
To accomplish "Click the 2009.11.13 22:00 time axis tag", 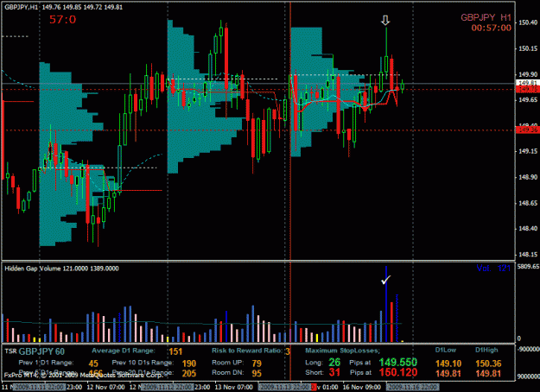I will 284,387.
